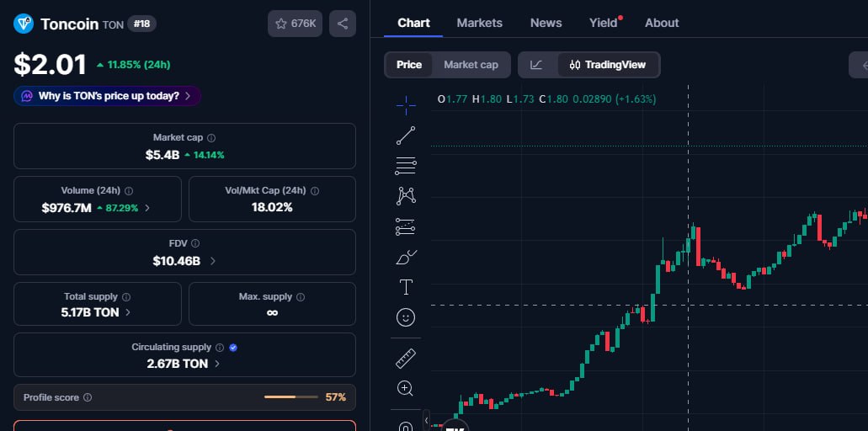
Task: Open the Chart tab
Action: [413, 23]
